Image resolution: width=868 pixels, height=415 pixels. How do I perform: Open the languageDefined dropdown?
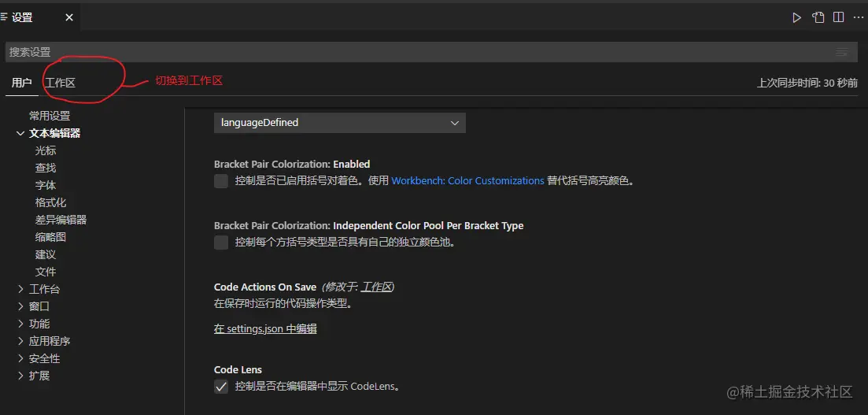(x=339, y=123)
